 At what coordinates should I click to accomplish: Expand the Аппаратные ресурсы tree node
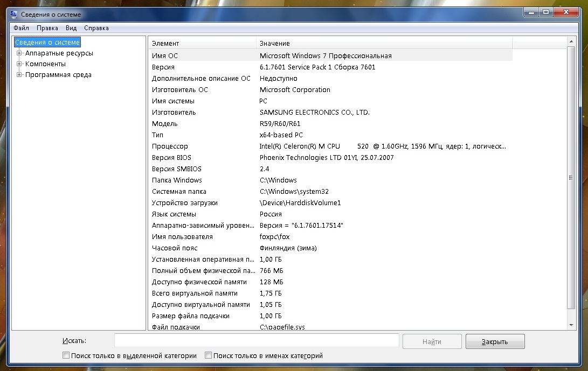tap(19, 53)
